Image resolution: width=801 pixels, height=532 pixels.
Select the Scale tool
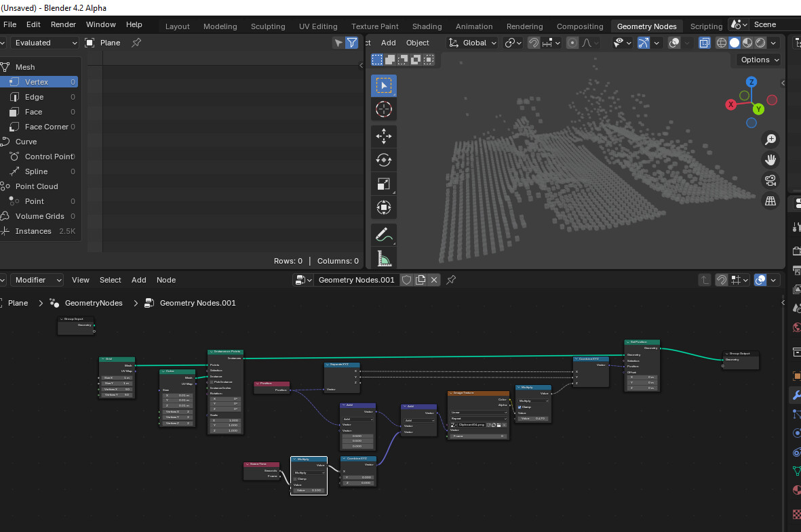tap(384, 184)
